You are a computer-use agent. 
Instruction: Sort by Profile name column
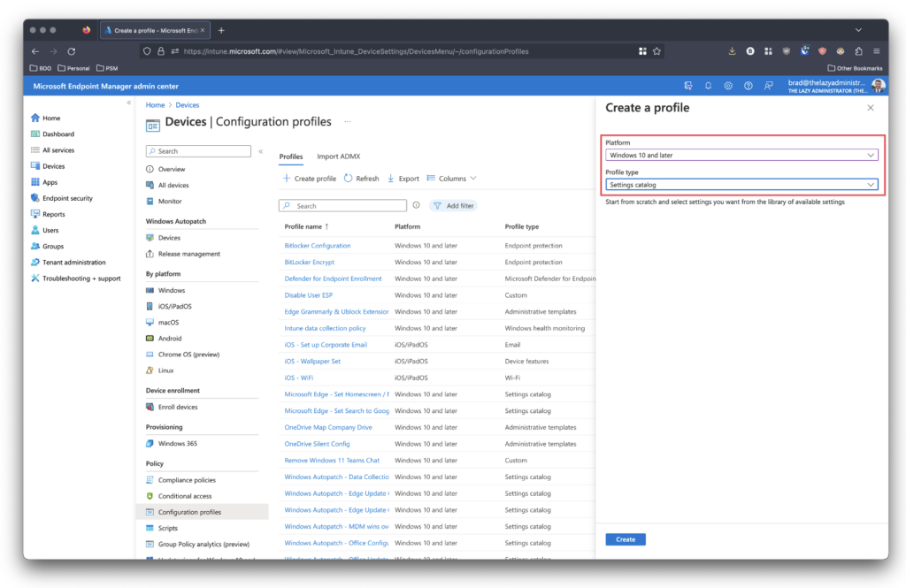(306, 226)
